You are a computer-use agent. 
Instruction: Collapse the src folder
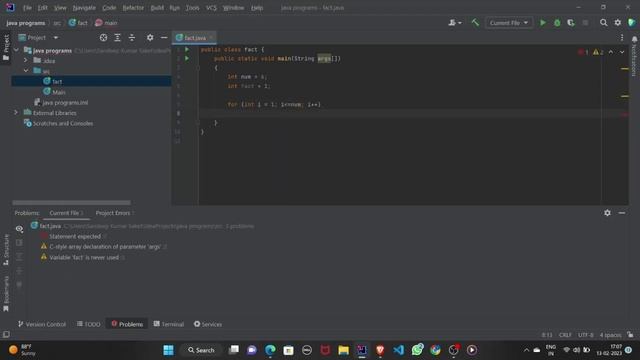[26, 71]
